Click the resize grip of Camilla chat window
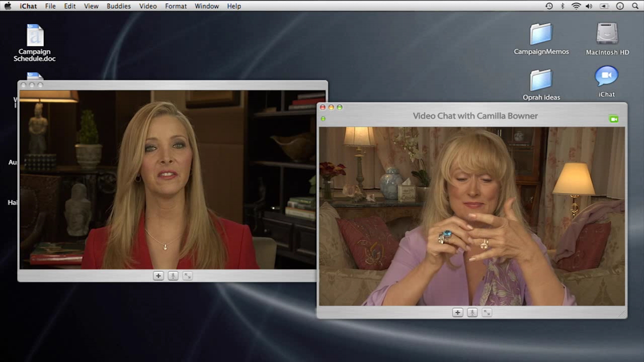Screen dimensions: 644x362 click(622, 314)
